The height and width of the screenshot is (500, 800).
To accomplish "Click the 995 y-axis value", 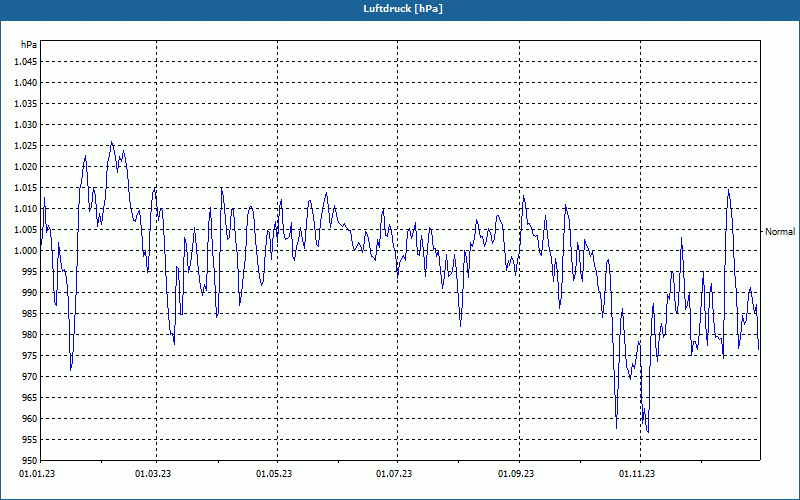I will pyautogui.click(x=30, y=271).
